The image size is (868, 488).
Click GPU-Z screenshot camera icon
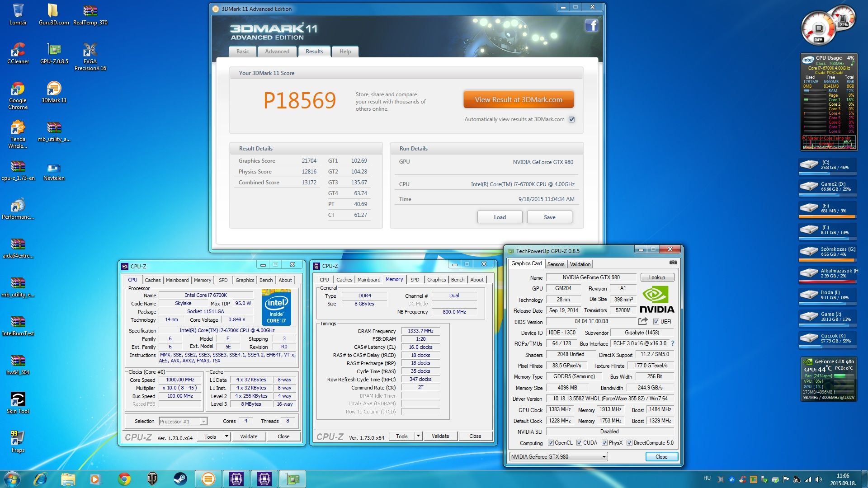(x=673, y=263)
